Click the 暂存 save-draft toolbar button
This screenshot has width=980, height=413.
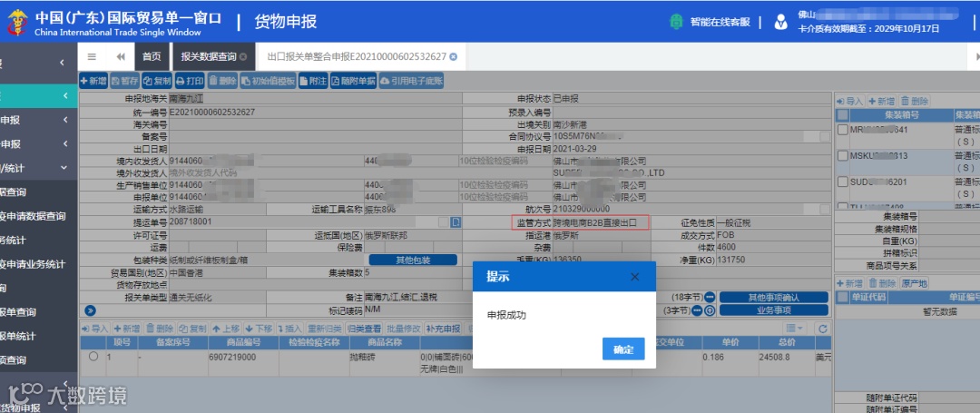click(x=124, y=81)
